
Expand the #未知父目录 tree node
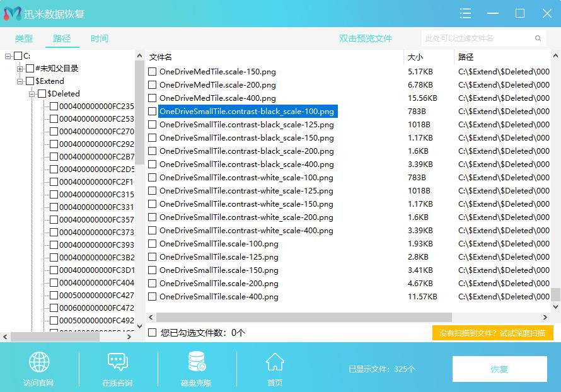(20, 69)
